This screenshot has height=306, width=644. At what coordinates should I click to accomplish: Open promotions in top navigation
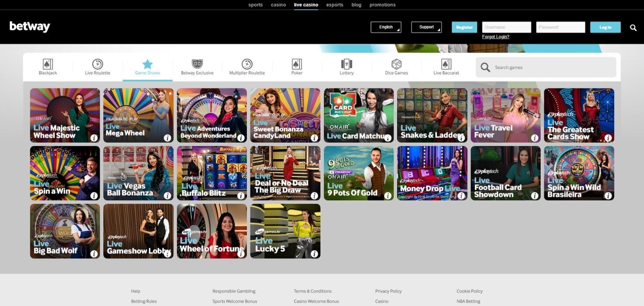coord(382,5)
